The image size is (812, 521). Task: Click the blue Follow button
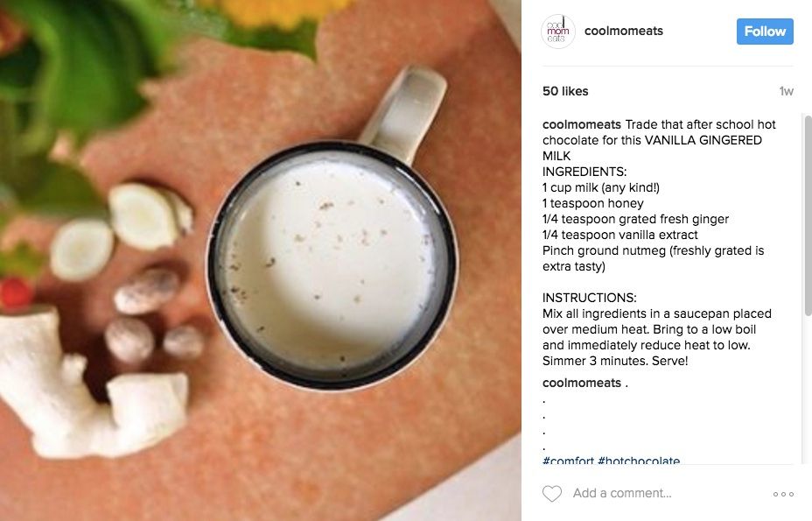click(x=765, y=32)
